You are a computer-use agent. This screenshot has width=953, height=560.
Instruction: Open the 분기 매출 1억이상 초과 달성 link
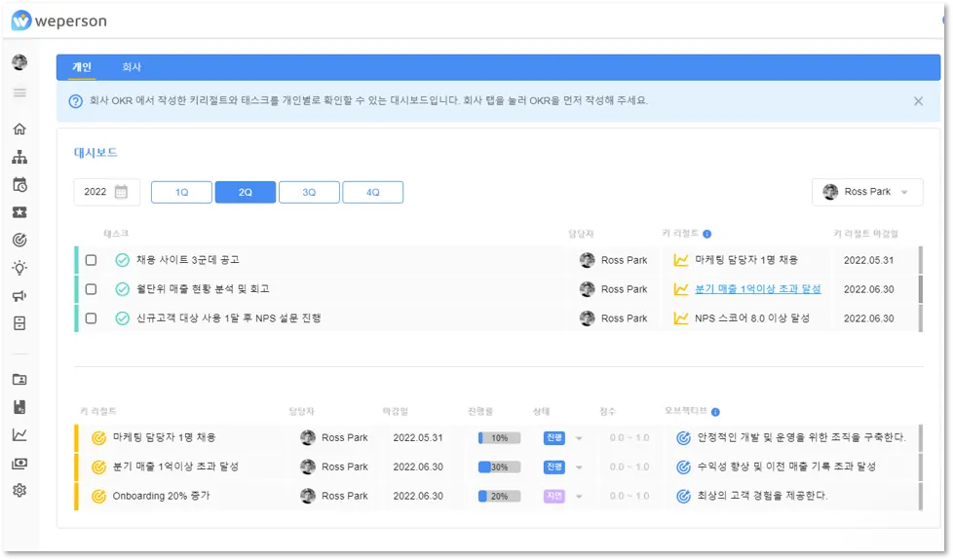[758, 289]
